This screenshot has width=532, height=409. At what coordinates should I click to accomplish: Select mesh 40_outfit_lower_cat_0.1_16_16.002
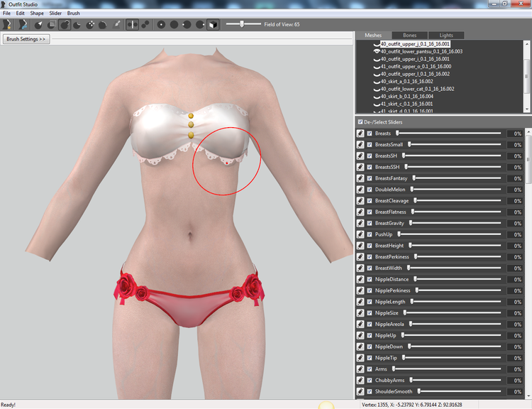(x=417, y=89)
